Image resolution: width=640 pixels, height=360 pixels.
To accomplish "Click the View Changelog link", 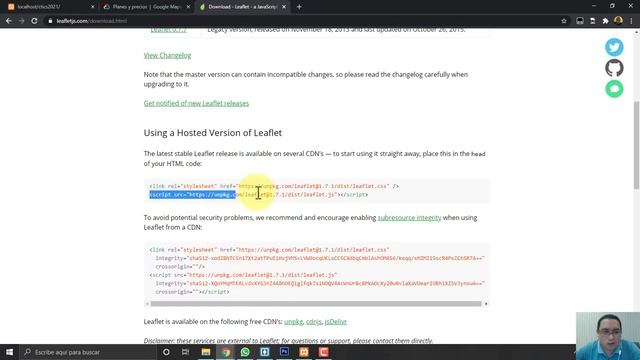I will click(x=167, y=56).
